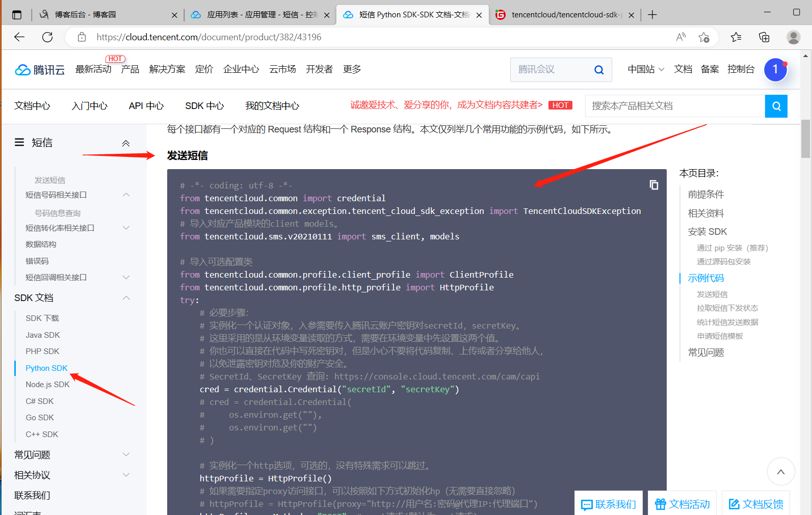Collapse the 短信号码相关接口 section
This screenshot has height=515, width=812.
tap(126, 195)
